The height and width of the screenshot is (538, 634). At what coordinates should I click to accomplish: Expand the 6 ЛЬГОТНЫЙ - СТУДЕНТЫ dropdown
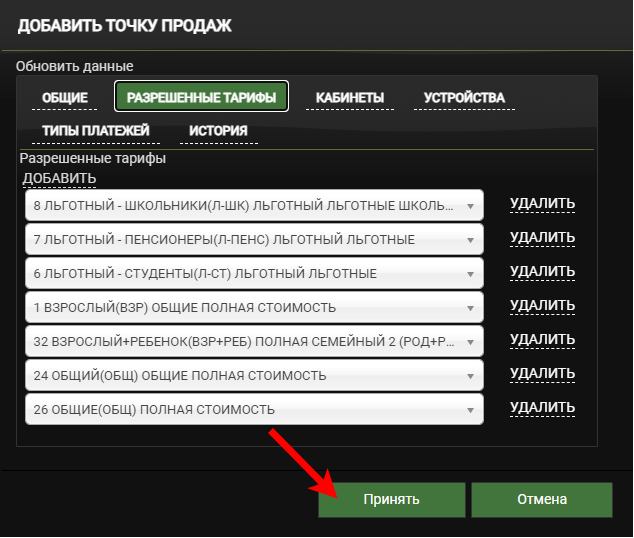click(254, 273)
